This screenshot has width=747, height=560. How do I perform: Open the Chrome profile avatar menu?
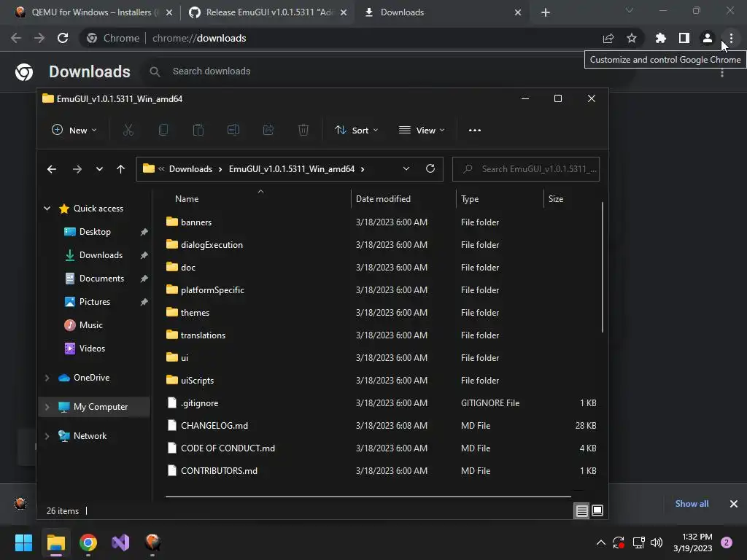point(708,38)
